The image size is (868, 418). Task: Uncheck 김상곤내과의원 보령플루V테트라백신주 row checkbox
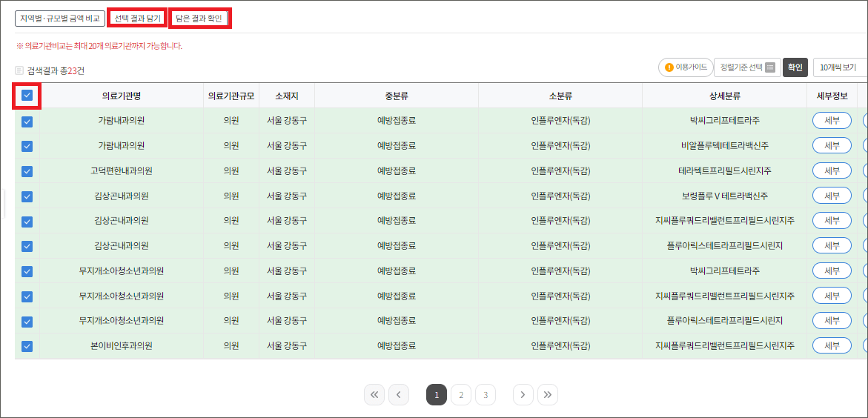tap(27, 196)
